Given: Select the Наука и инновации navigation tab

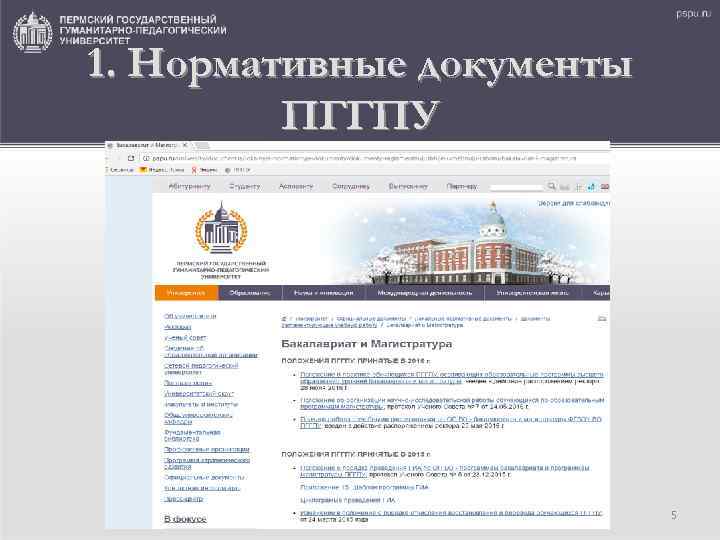Looking at the screenshot, I should coord(323,292).
